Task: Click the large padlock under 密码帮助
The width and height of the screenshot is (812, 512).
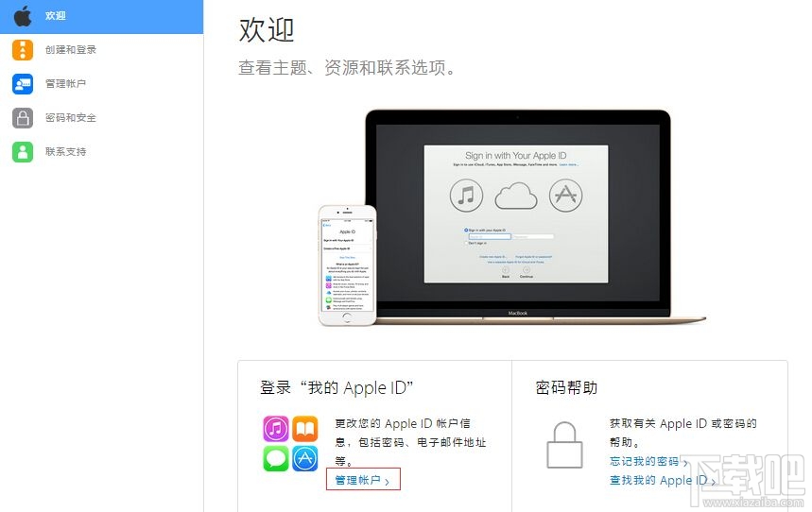Action: (x=564, y=445)
